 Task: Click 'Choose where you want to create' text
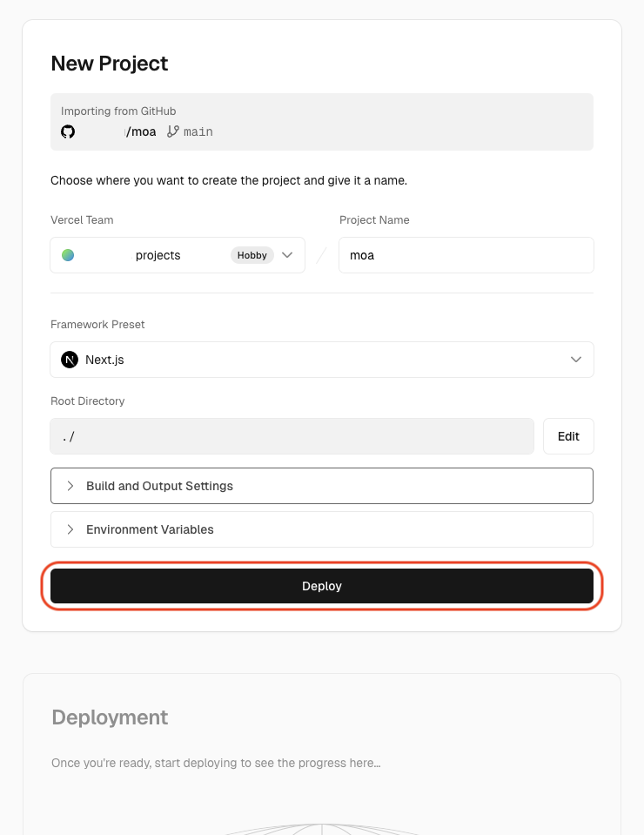(229, 180)
